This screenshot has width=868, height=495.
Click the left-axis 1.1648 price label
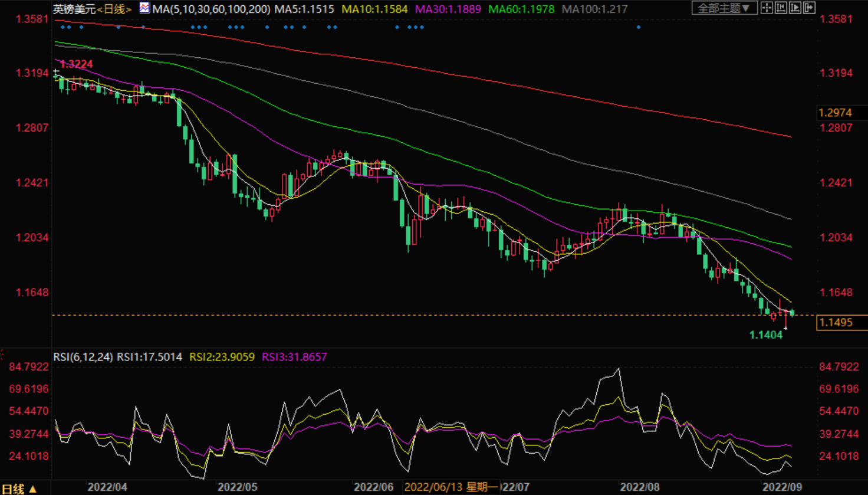[x=32, y=292]
